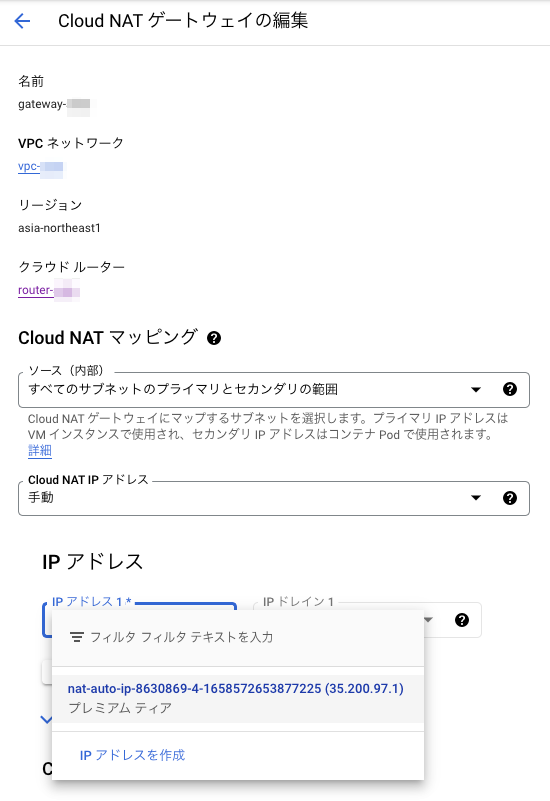Image resolution: width=550 pixels, height=801 pixels.
Task: Click the help icon next to IP ドレイン 1
Action: (462, 620)
